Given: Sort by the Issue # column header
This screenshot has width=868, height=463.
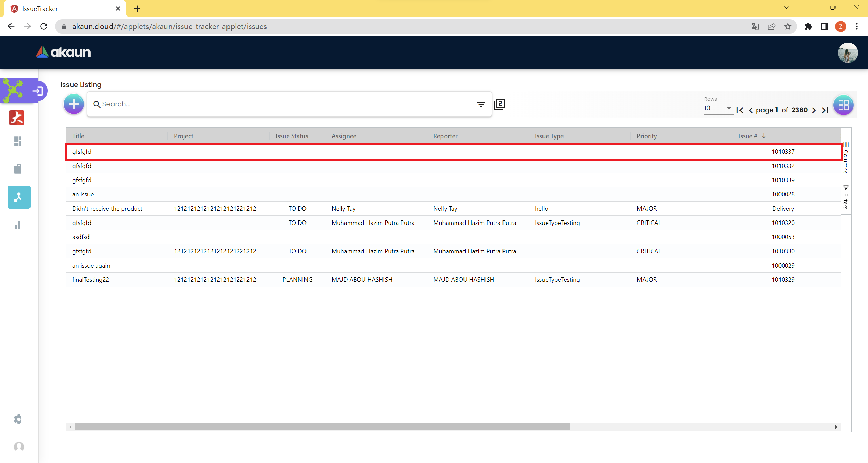Looking at the screenshot, I should (x=748, y=136).
